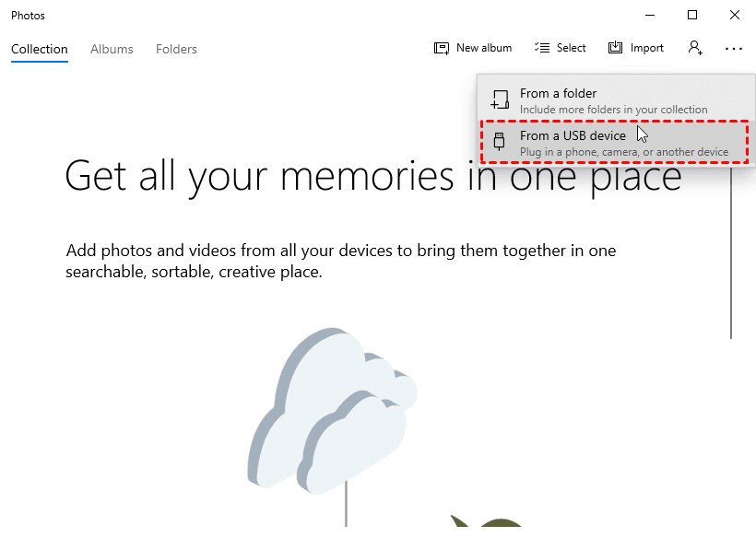The height and width of the screenshot is (549, 756).
Task: Open the account sign-in person icon
Action: 694,48
